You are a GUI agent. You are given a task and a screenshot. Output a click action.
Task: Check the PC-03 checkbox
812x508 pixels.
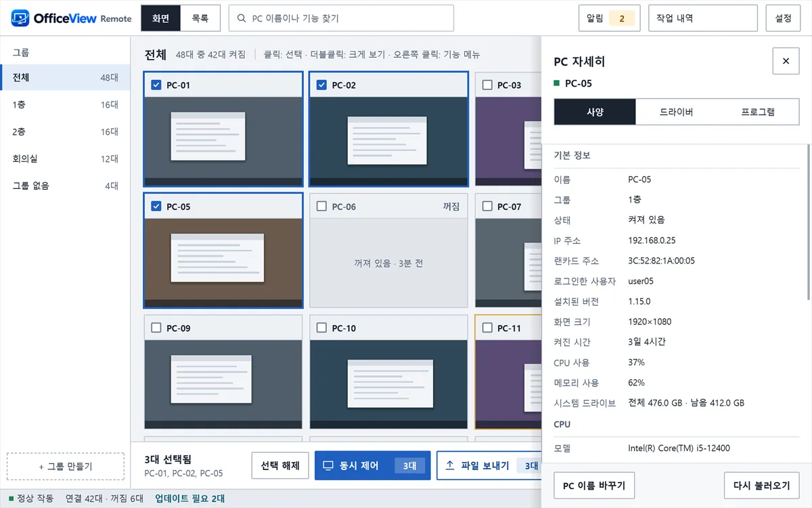click(487, 85)
